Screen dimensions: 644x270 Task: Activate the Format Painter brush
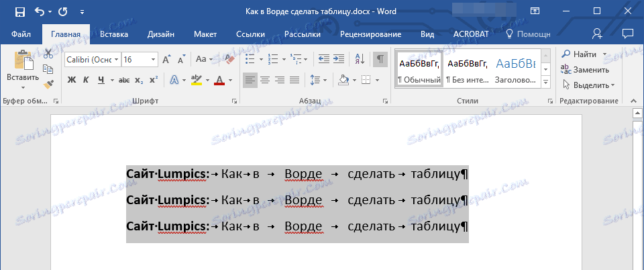click(x=48, y=84)
